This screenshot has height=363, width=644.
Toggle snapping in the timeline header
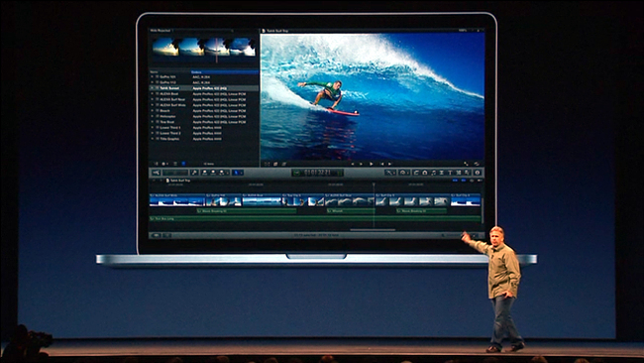(x=480, y=181)
